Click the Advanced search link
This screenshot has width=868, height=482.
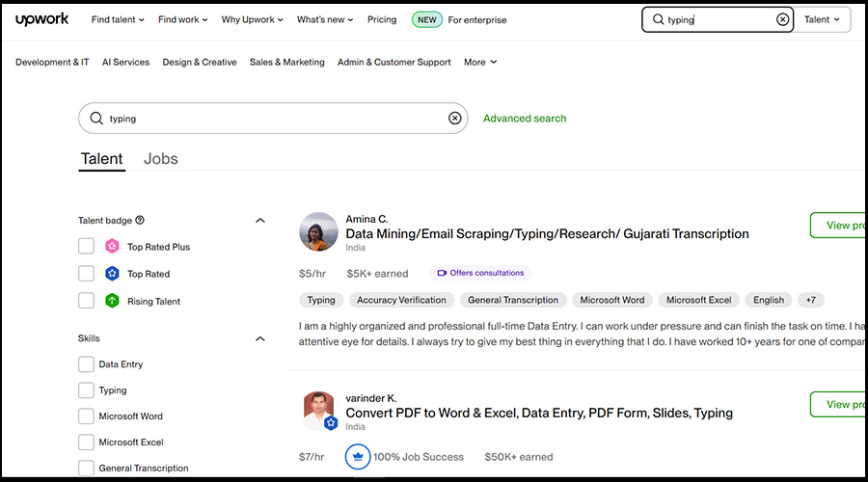[525, 119]
